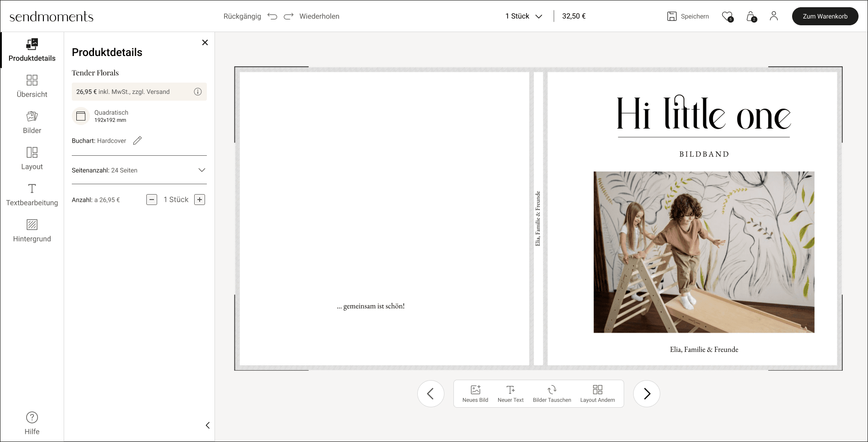Add text with Neuer Text
868x442 pixels.
tap(511, 394)
